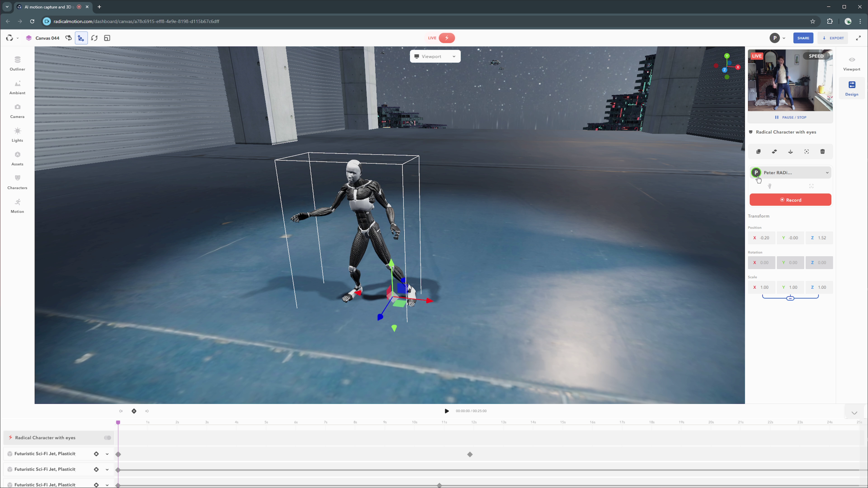Toggle visibility of Radical Character with eyes track

coord(107,438)
